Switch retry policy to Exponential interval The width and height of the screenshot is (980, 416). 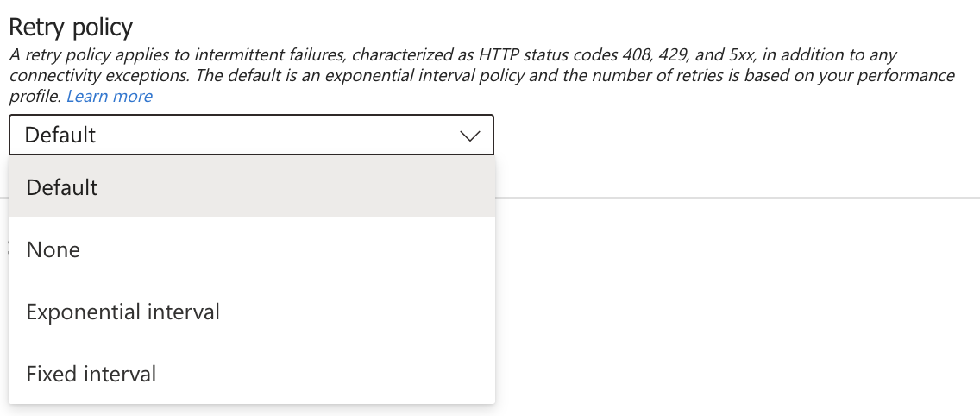click(123, 312)
